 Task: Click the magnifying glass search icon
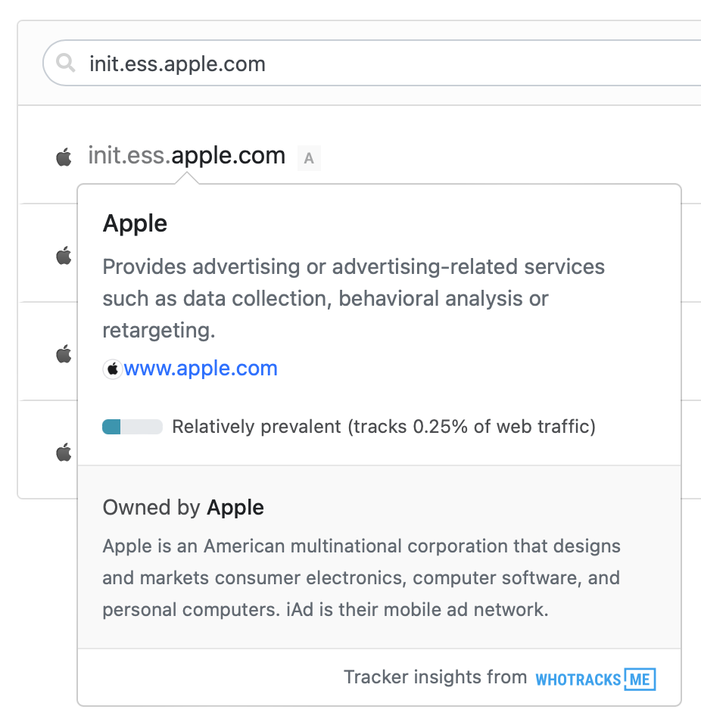(66, 63)
